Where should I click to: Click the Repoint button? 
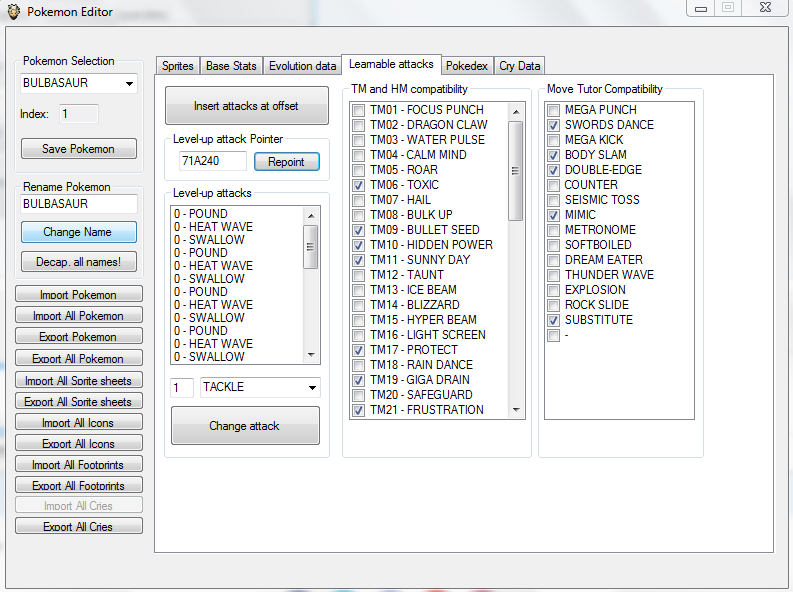pos(286,162)
